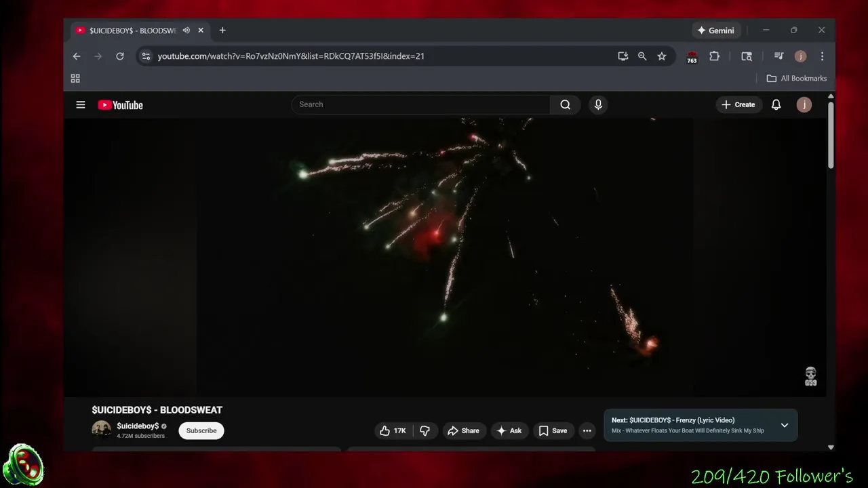Viewport: 868px width, 488px height.
Task: Click the Ask button
Action: (509, 430)
